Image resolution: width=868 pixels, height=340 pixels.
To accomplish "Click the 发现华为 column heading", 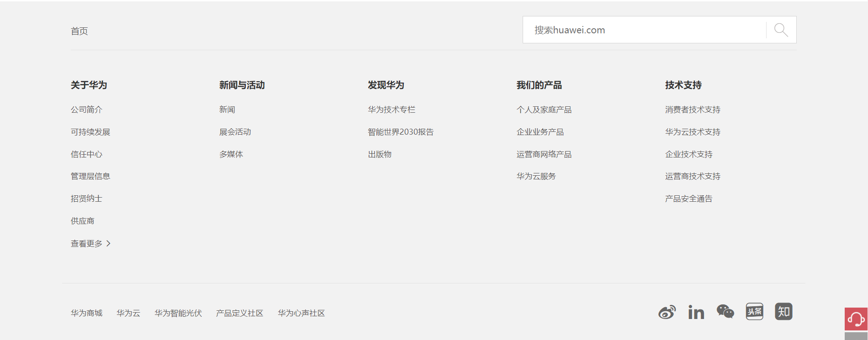I will [386, 85].
